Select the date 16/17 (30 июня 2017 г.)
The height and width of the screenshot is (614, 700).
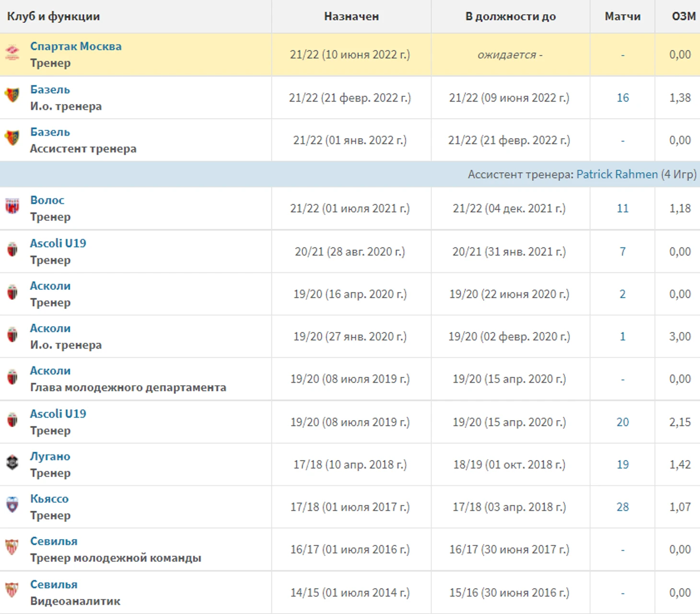509,550
